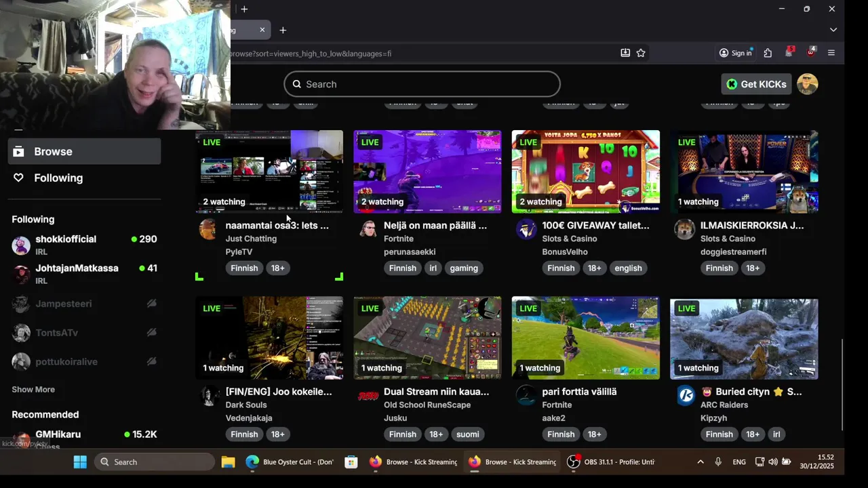868x488 pixels.
Task: Click the install app icon in address bar
Action: [x=625, y=53]
